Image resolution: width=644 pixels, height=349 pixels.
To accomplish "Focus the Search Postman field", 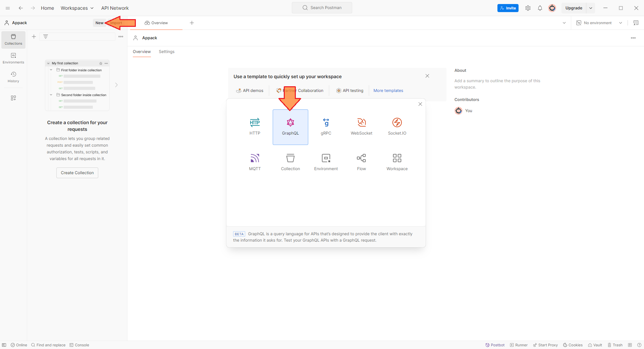I will (322, 8).
